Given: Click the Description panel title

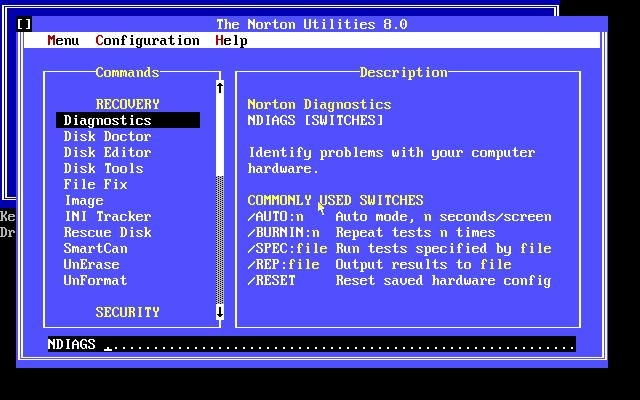Looking at the screenshot, I should pos(404,72).
